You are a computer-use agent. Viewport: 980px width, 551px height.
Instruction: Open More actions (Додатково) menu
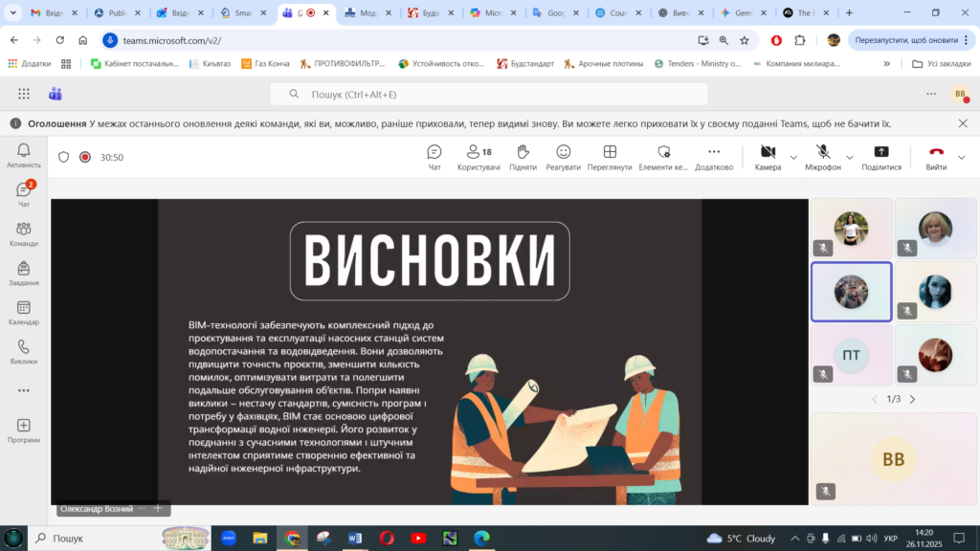(714, 157)
